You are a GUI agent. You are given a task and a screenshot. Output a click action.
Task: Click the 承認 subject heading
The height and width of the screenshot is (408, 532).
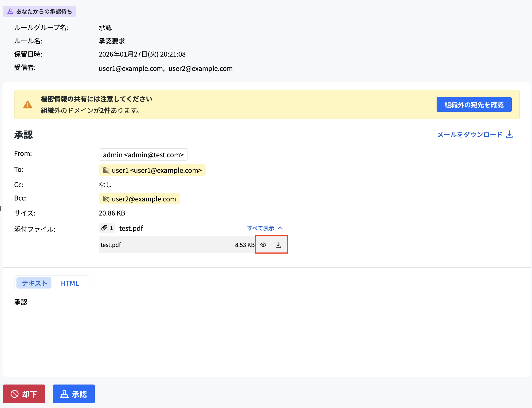point(23,135)
